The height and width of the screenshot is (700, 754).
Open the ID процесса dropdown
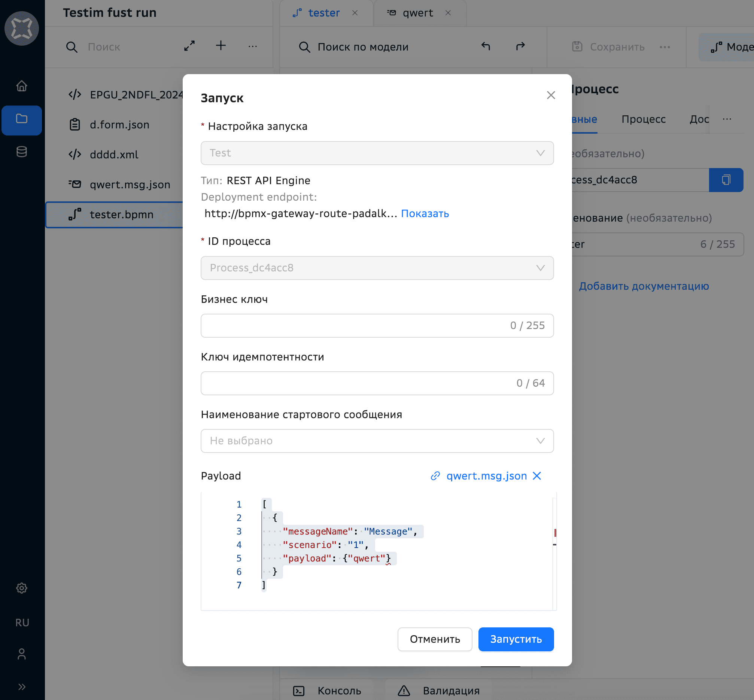point(377,268)
